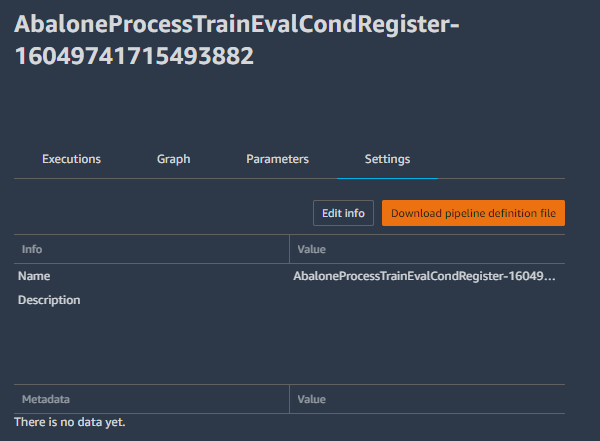Switch to the Executions tab

(x=71, y=159)
